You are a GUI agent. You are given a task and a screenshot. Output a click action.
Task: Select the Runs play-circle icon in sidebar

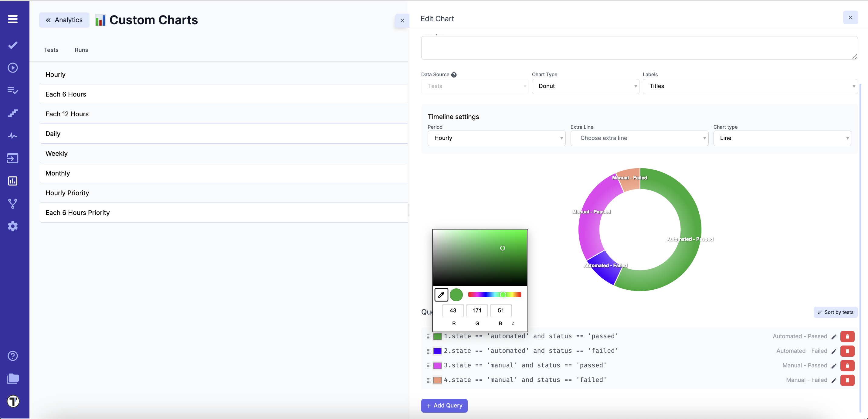12,68
